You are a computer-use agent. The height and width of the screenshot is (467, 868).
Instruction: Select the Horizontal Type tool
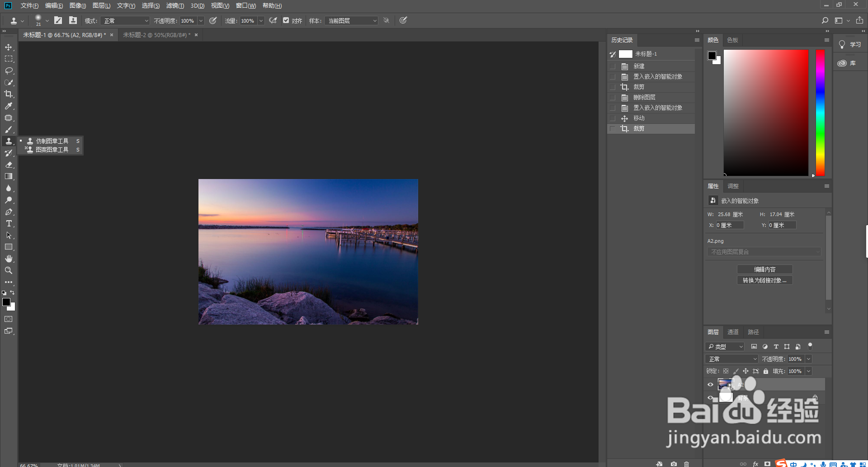point(9,224)
